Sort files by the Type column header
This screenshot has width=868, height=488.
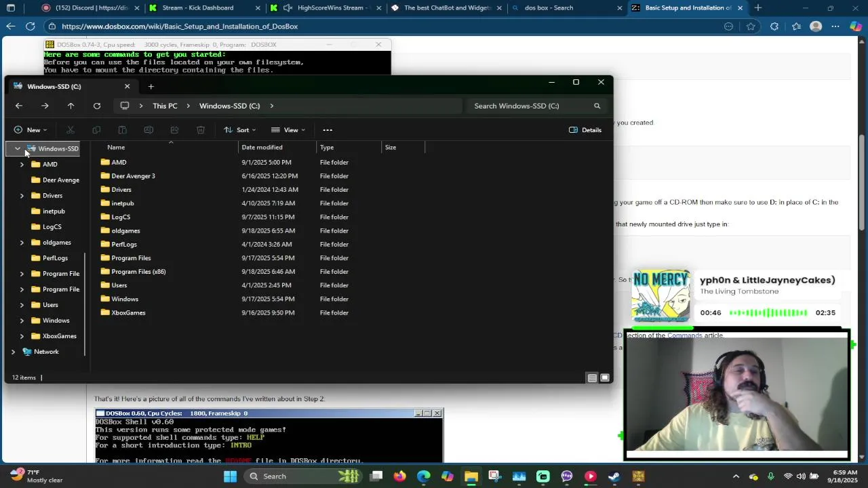pos(327,147)
